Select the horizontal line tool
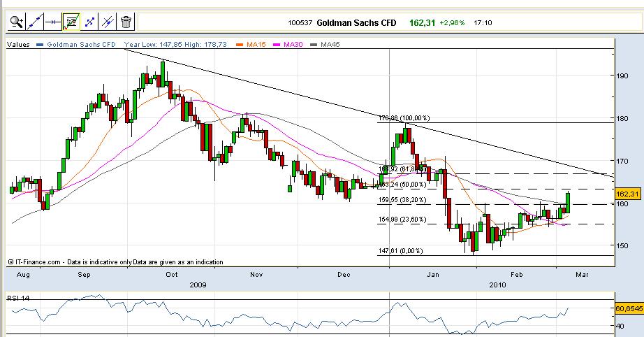The height and width of the screenshot is (337, 644). coord(52,22)
